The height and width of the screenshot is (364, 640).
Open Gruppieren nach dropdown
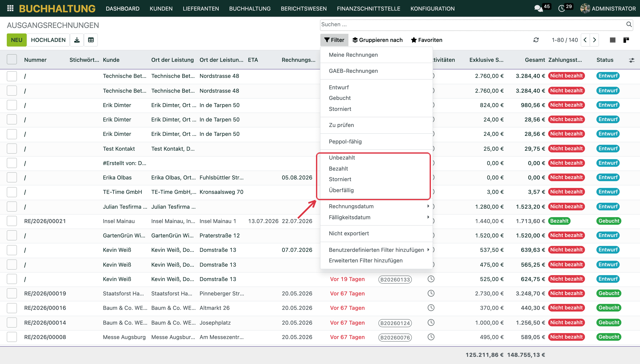tap(378, 40)
